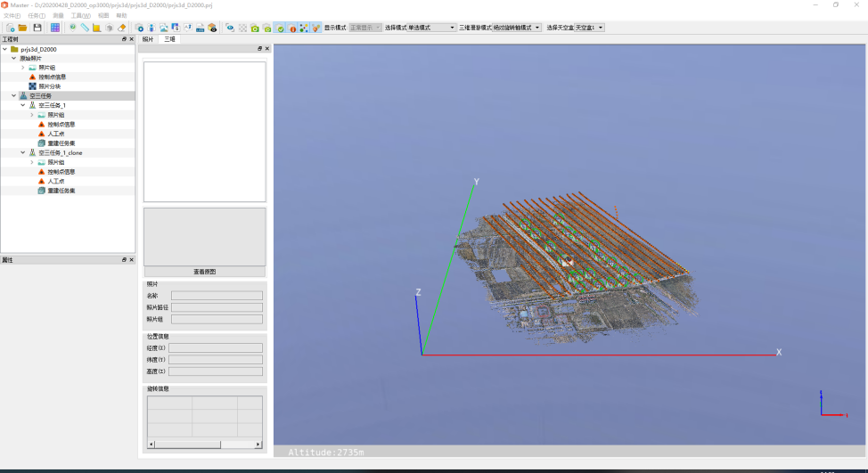Click the rotation table scroll left arrow
The height and width of the screenshot is (473, 868).
click(x=151, y=444)
